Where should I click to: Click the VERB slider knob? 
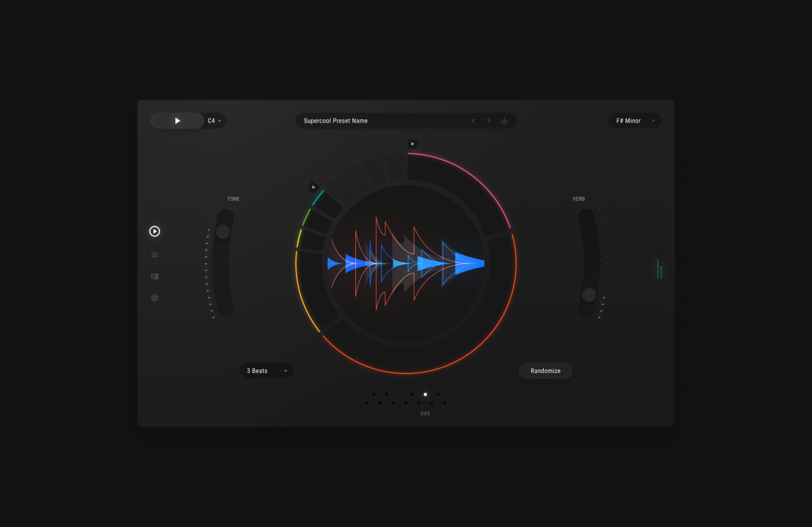click(589, 295)
